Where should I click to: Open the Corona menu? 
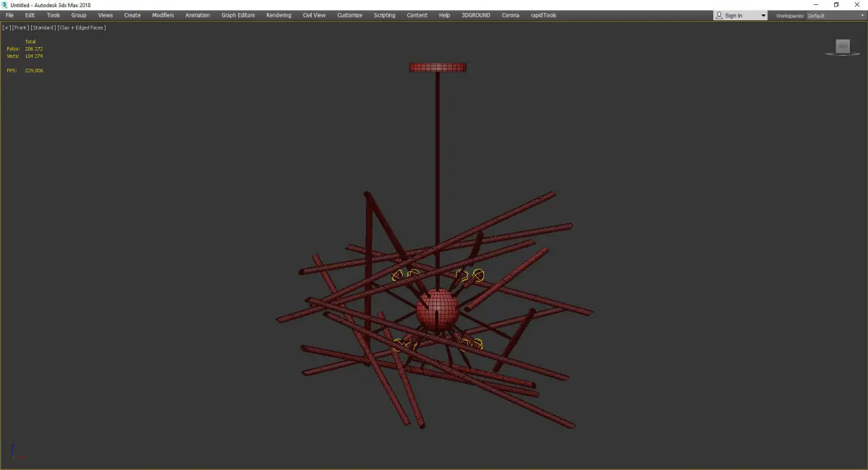511,15
